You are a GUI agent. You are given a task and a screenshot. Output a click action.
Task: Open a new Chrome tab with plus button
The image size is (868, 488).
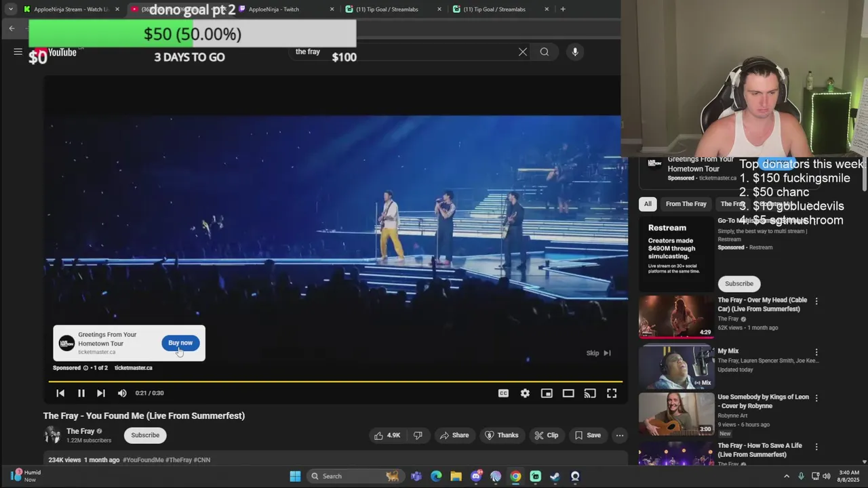563,9
